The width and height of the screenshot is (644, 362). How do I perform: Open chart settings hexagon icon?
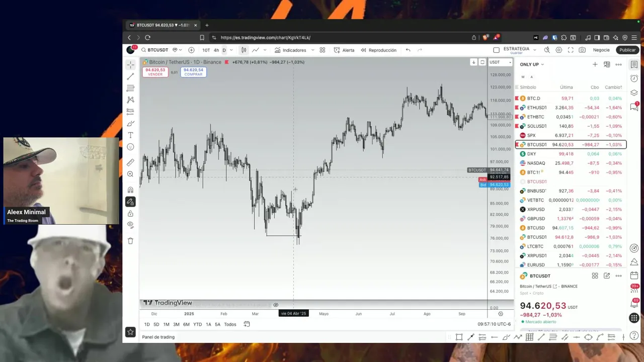tap(558, 50)
